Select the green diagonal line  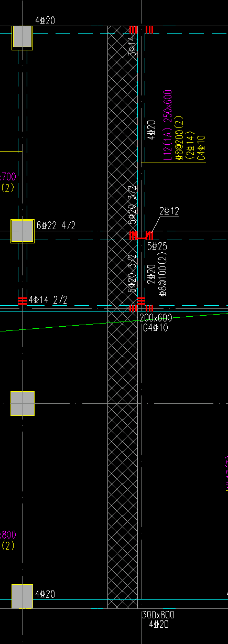click(114, 323)
